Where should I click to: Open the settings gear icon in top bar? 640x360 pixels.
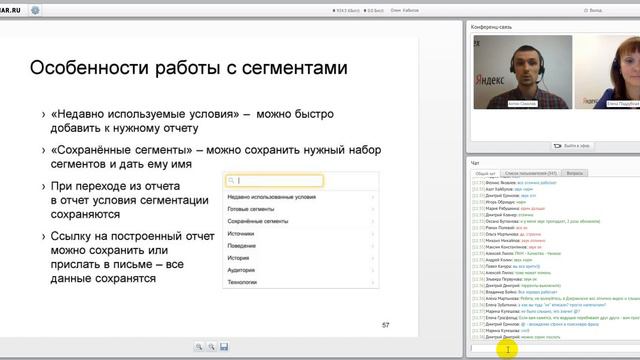point(35,10)
